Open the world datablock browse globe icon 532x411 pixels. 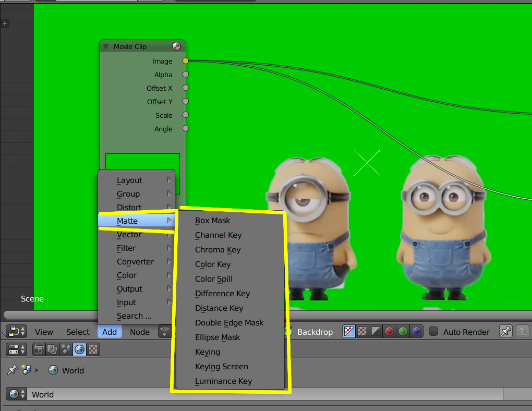16,394
